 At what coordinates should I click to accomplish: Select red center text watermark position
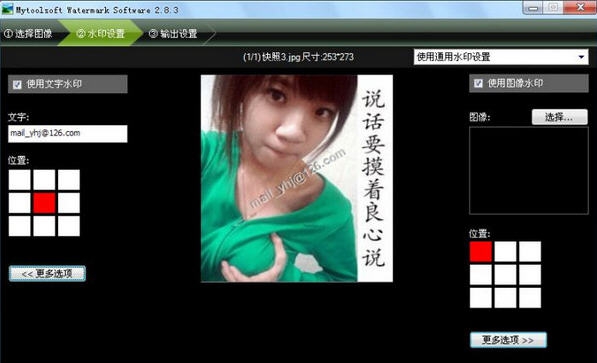(44, 203)
